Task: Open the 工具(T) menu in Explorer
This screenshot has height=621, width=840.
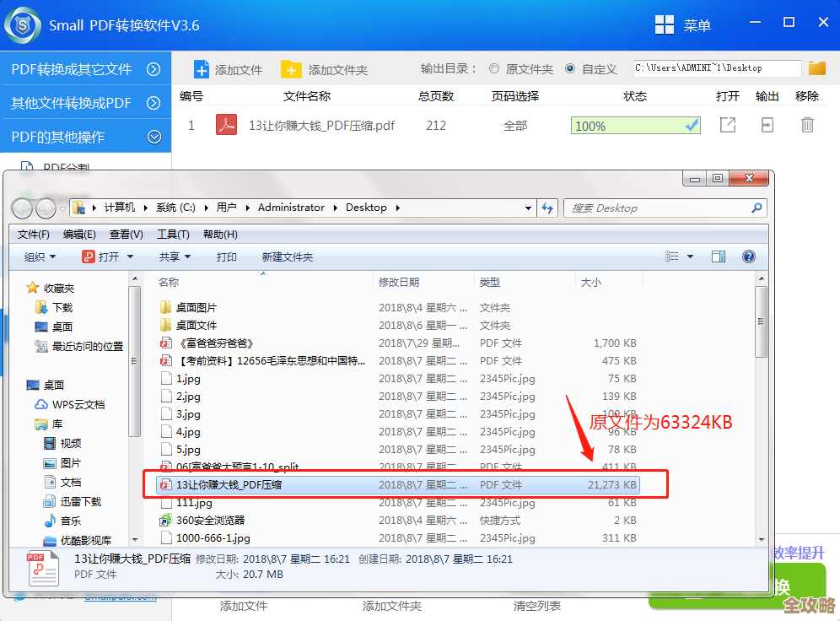Action: [173, 234]
